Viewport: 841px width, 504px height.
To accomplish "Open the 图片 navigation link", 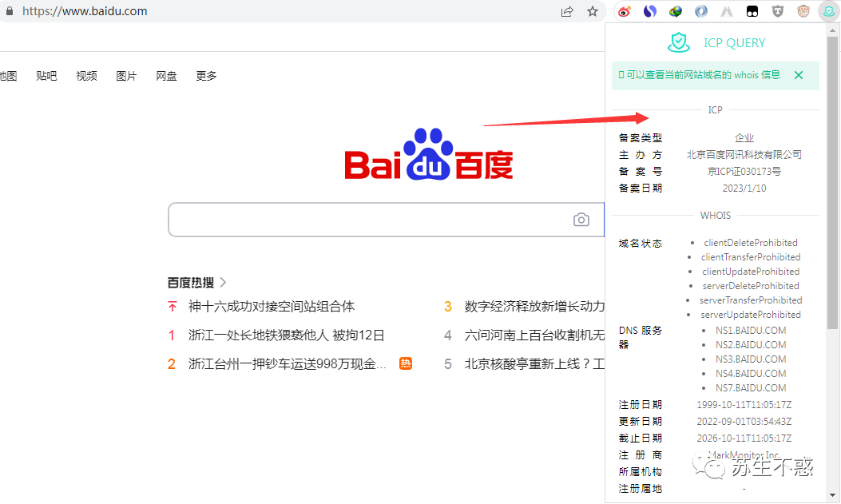I will click(126, 76).
